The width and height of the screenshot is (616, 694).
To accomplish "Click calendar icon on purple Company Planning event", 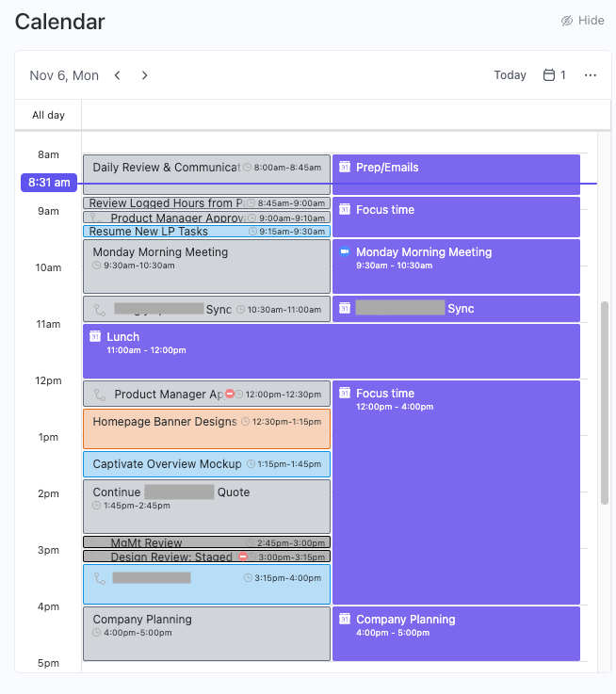I will pos(345,620).
